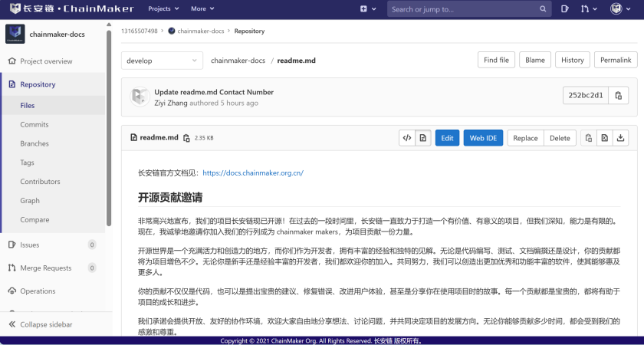Download the file icon

[620, 138]
